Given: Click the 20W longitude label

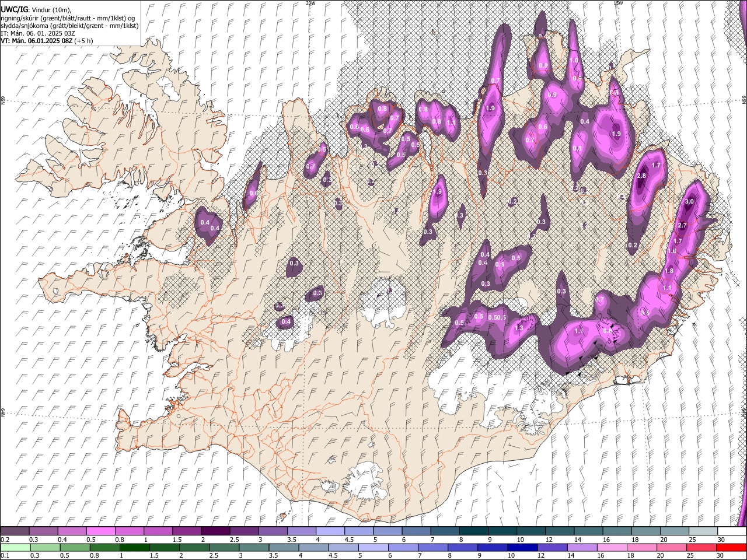Looking at the screenshot, I should click(310, 3).
